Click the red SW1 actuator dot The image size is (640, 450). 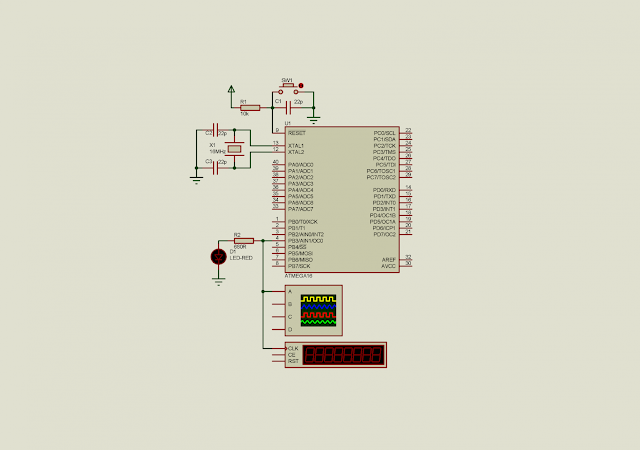[301, 86]
